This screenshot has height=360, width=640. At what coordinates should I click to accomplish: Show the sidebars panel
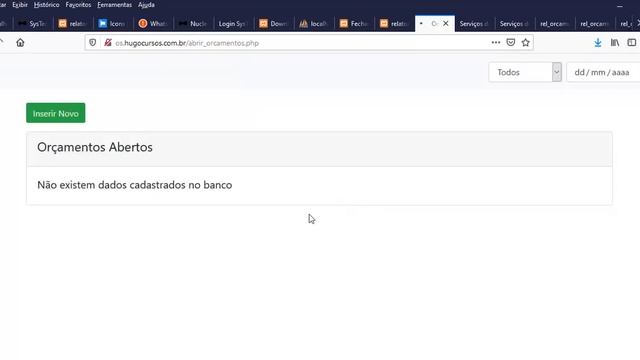[x=632, y=42]
